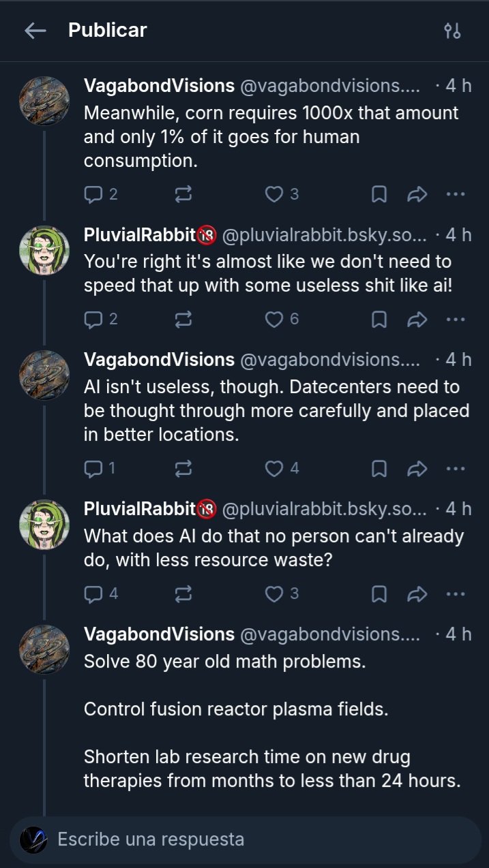The image size is (489, 868).
Task: Open VagabondVisions profile from first post name
Action: [159, 86]
